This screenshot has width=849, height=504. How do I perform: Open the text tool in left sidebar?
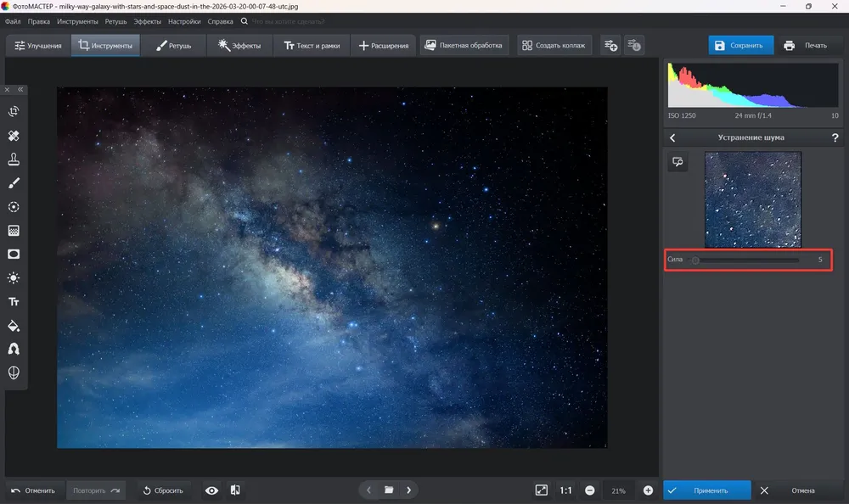14,302
